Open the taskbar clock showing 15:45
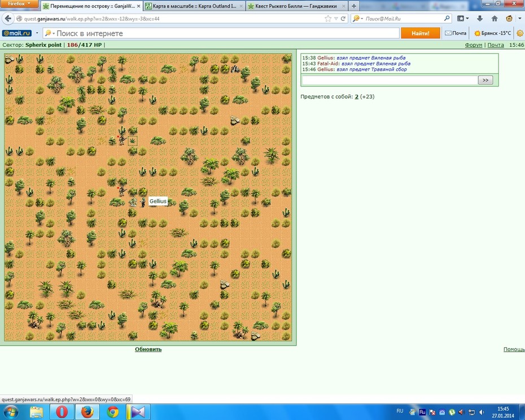This screenshot has width=525, height=420. click(x=503, y=412)
